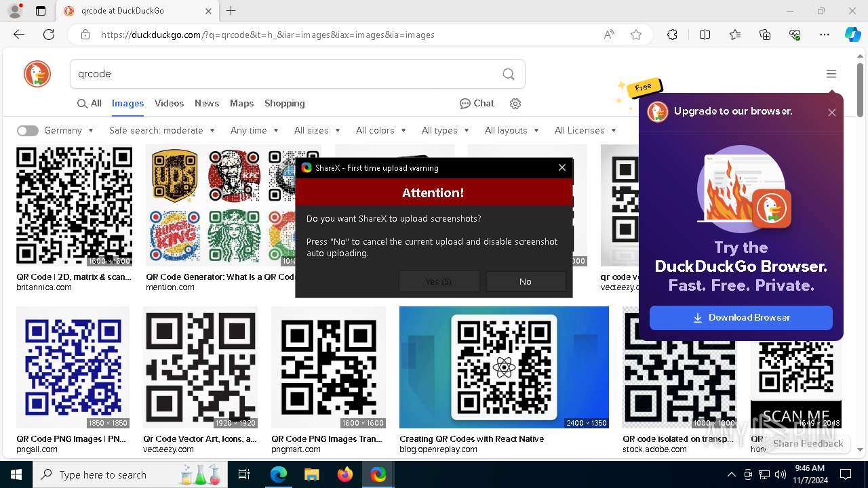868x488 pixels.
Task: Open the React Native QR code thumbnail
Action: click(504, 367)
